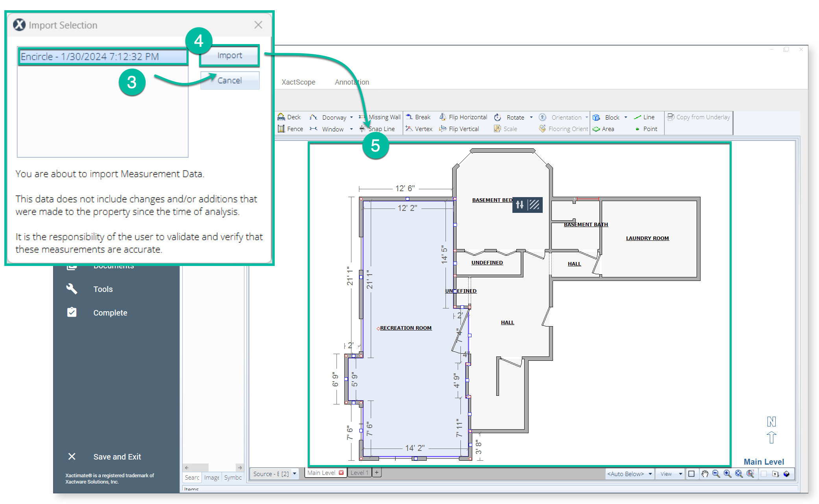Click the Import button
819x504 pixels.
(x=229, y=55)
